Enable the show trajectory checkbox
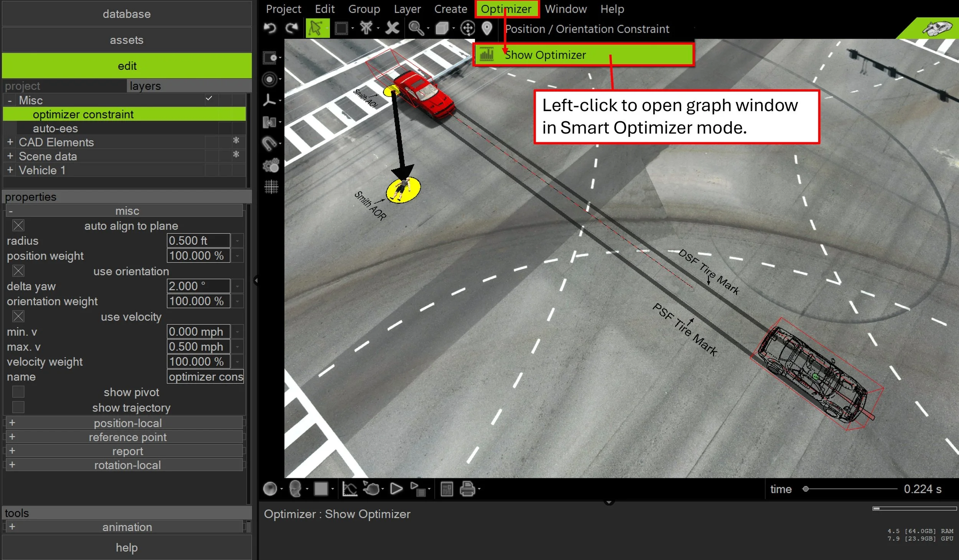The width and height of the screenshot is (959, 560). click(18, 407)
